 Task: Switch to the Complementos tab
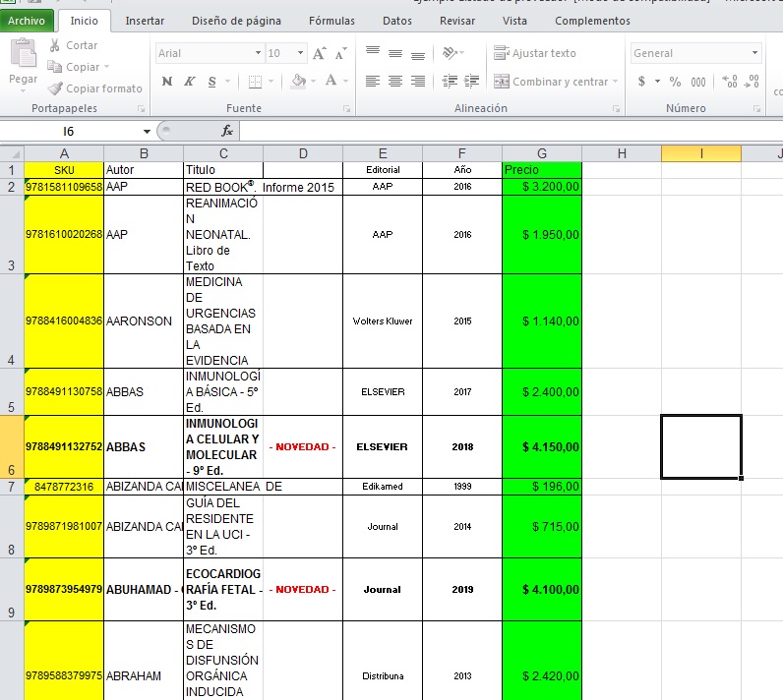[x=592, y=21]
